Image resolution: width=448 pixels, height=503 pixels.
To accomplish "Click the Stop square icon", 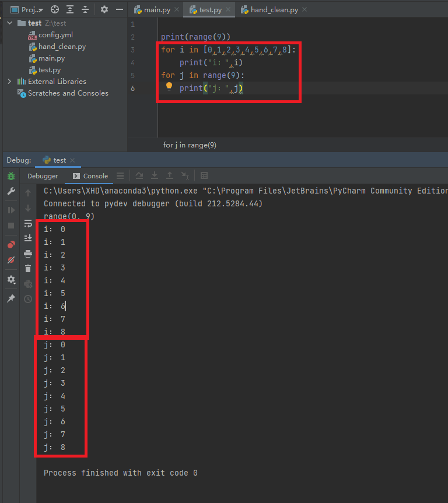I will coord(11,226).
